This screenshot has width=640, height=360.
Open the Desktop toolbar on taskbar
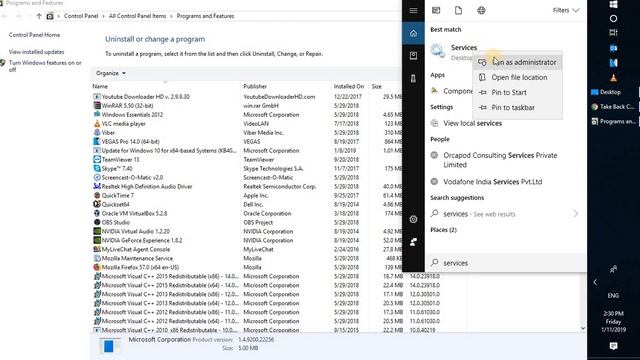point(607,92)
